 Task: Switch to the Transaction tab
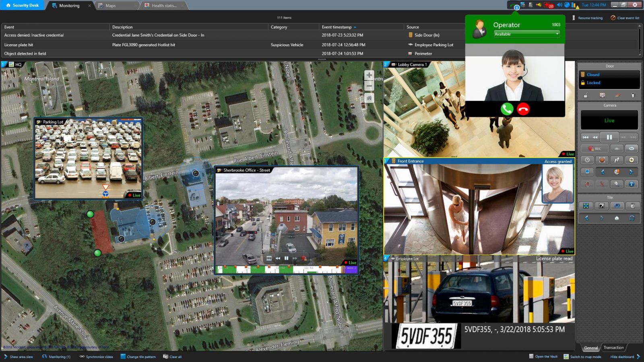[613, 348]
